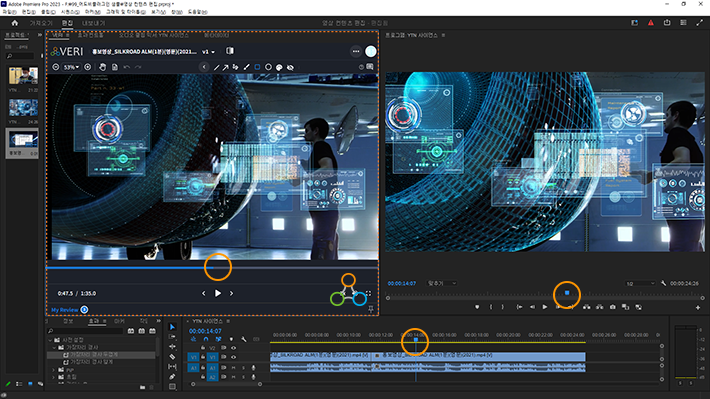This screenshot has width=710, height=399.
Task: Open the VERI document notes icon
Action: [x=115, y=67]
